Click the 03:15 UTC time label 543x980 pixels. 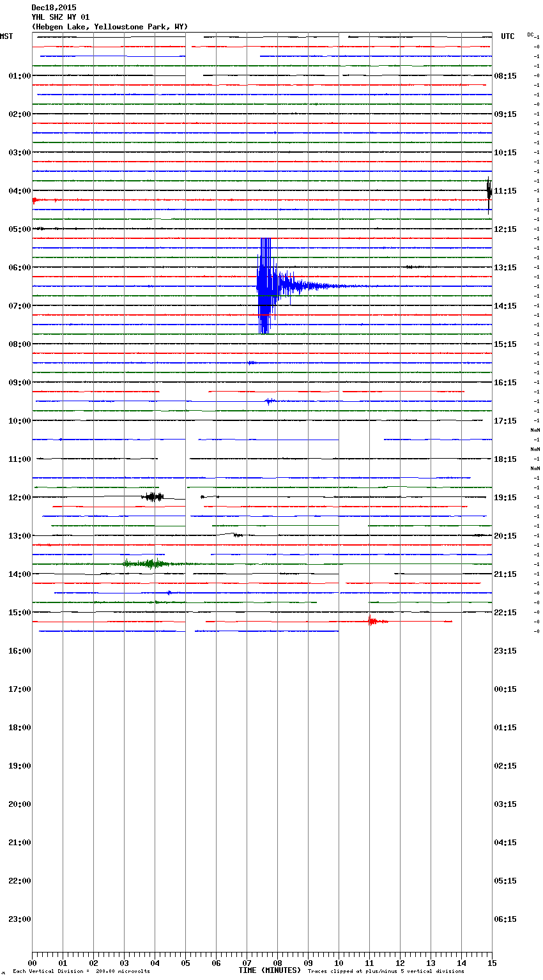tap(505, 804)
